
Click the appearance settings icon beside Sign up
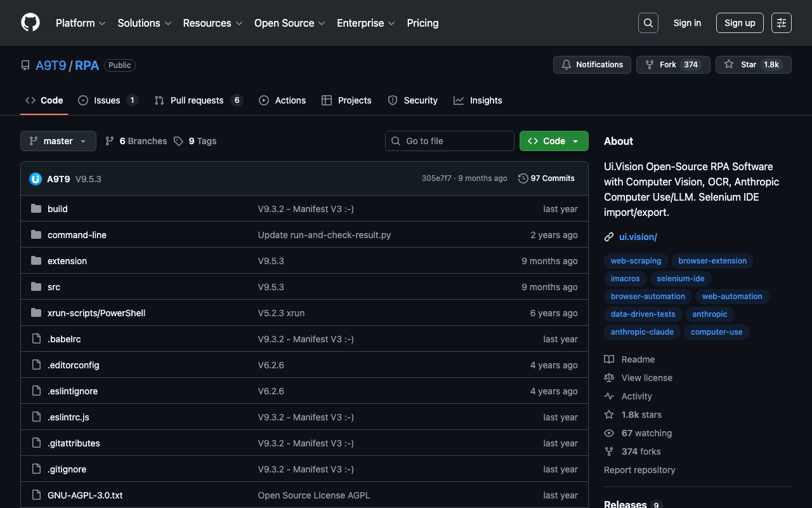pyautogui.click(x=781, y=23)
